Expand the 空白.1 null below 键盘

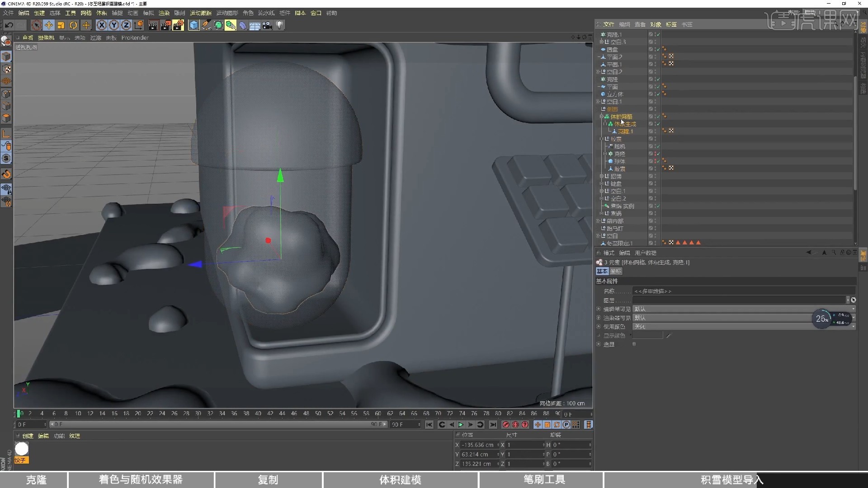pos(602,191)
